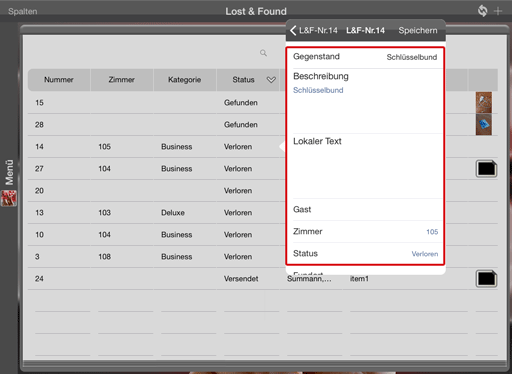The image size is (512, 374).
Task: Change Status value Verloren in popup
Action: point(425,254)
